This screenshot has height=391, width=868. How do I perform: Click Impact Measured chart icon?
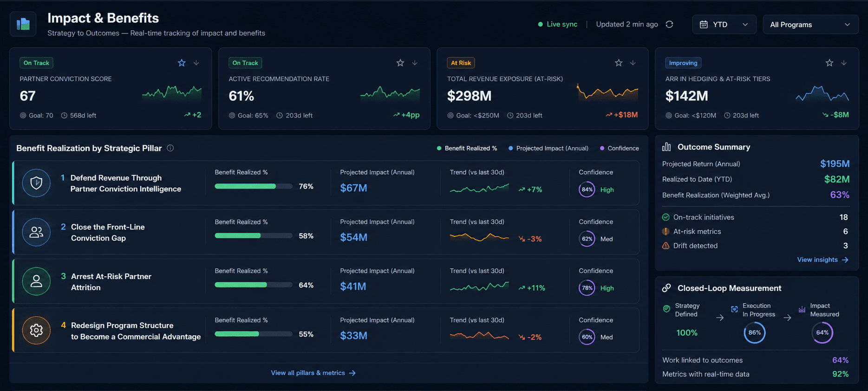pos(802,309)
